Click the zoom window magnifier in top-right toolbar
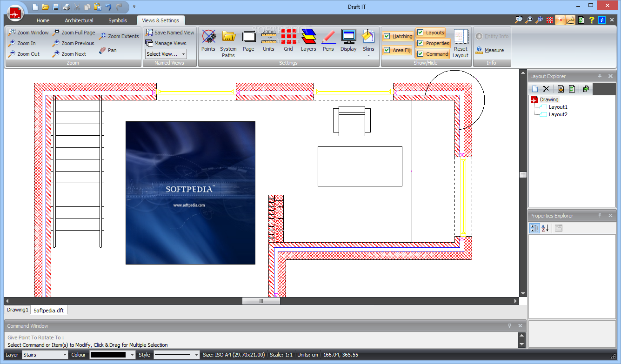The image size is (621, 364). [519, 20]
